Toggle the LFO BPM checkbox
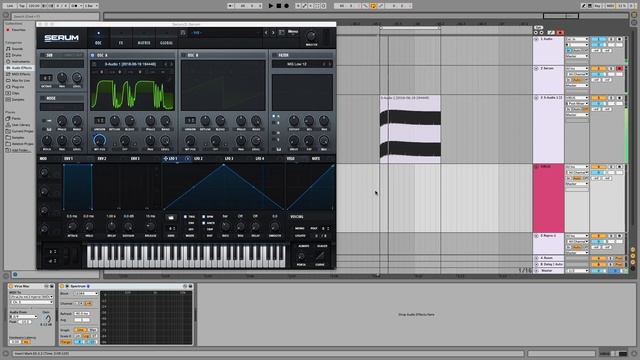 [x=204, y=217]
